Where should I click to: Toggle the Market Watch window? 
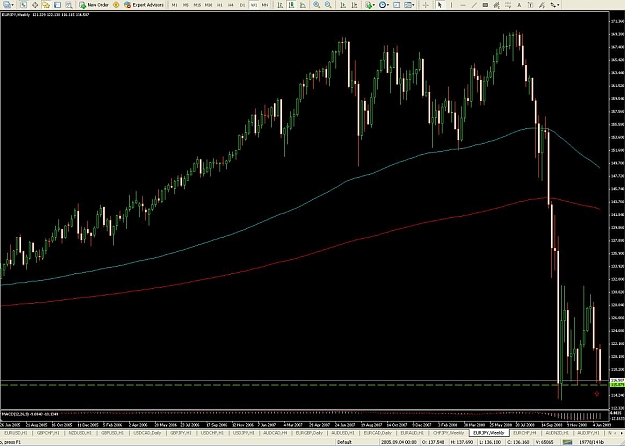24,5
